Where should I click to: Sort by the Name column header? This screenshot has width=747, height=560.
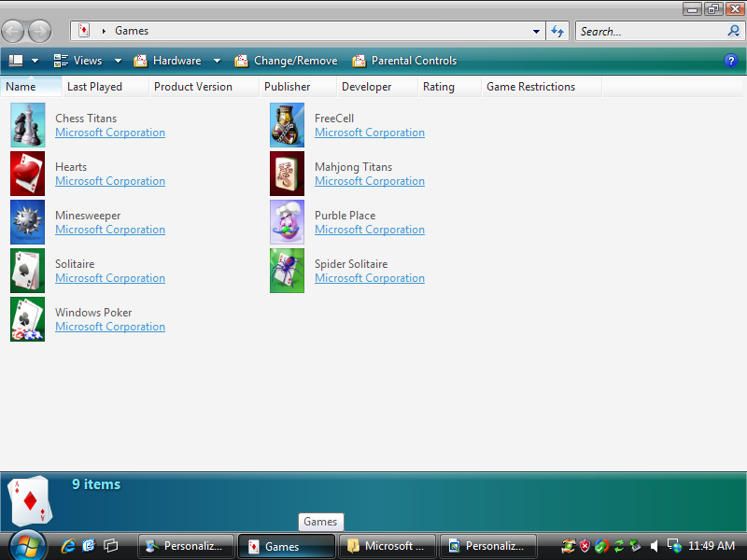pos(32,87)
